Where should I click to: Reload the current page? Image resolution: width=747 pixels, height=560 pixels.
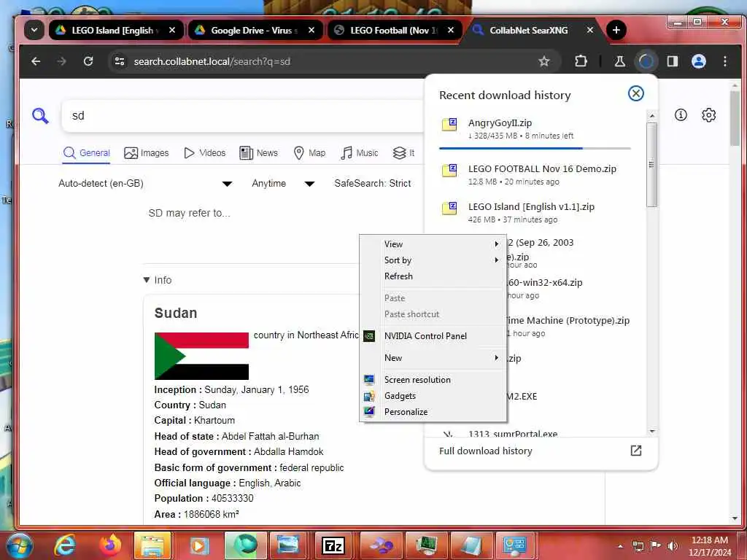[88, 61]
